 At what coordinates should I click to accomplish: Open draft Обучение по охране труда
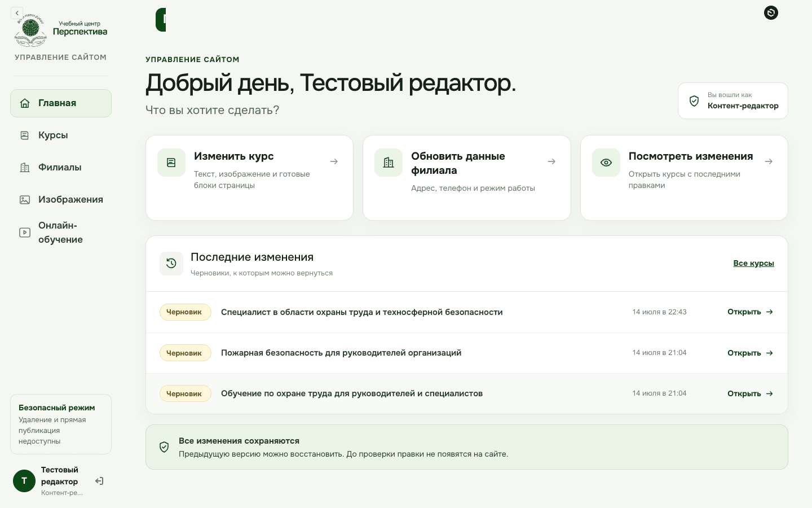tap(750, 393)
